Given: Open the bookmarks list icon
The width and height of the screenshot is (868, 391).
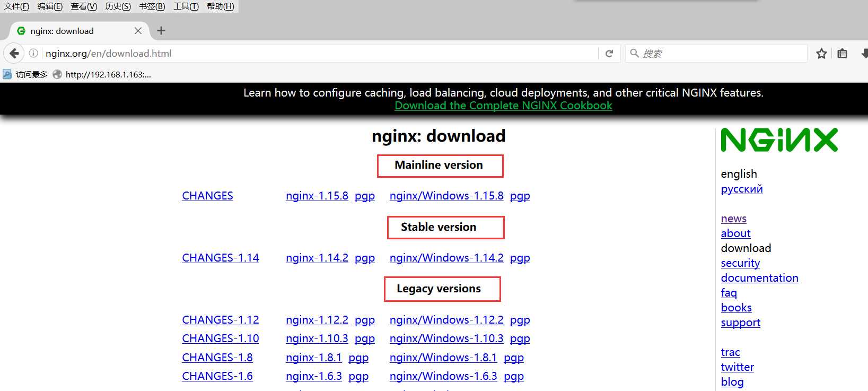Looking at the screenshot, I should (x=842, y=53).
